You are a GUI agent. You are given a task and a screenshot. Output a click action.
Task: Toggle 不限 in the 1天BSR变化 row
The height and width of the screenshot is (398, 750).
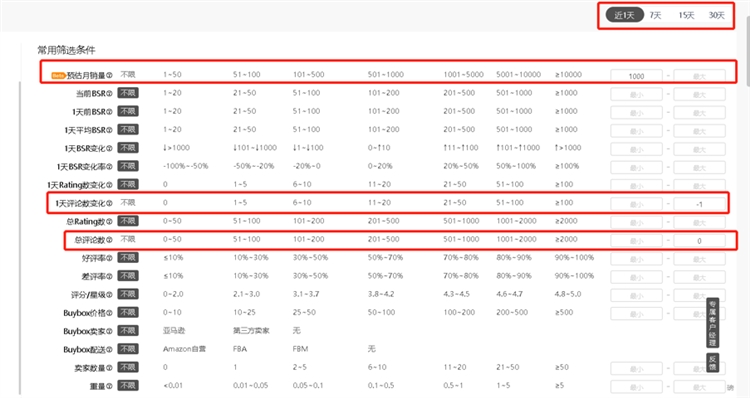pos(128,147)
